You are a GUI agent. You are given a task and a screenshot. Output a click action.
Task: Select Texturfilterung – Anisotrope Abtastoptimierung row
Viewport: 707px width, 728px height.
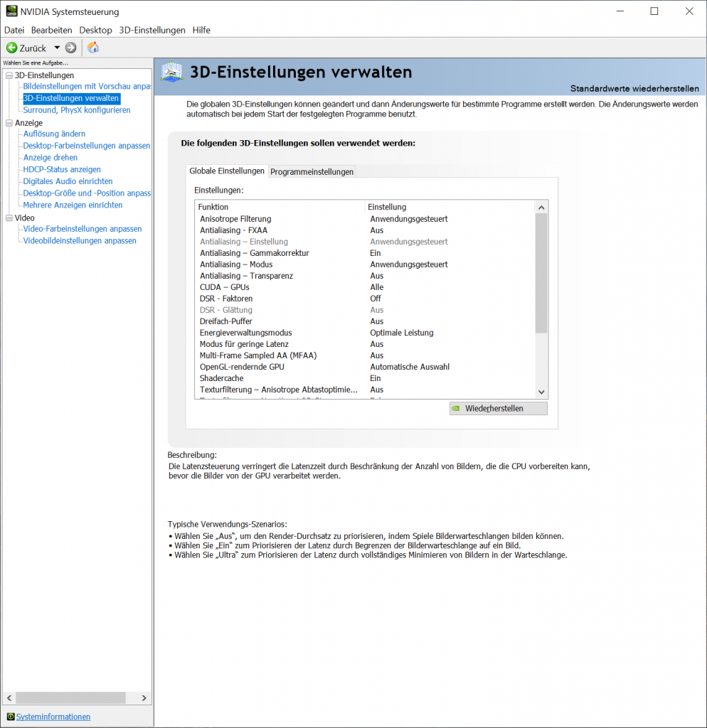[365, 390]
